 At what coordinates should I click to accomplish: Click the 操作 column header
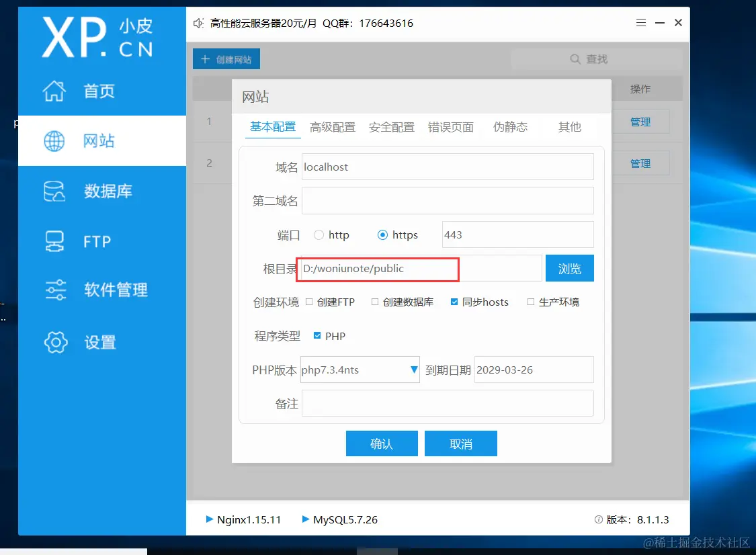pyautogui.click(x=640, y=89)
